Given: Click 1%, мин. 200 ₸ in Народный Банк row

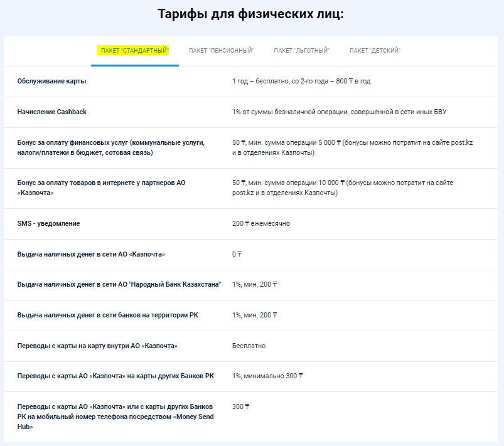Looking at the screenshot, I should pos(255,284).
